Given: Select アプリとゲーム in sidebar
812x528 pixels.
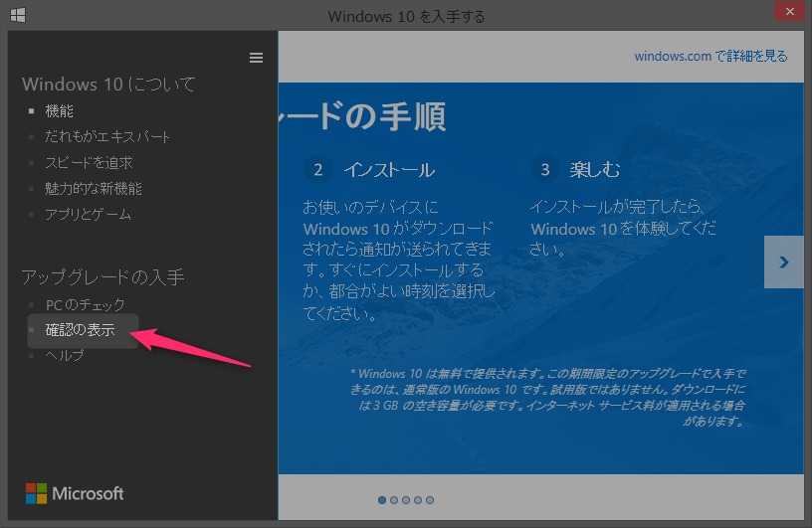Looking at the screenshot, I should click(x=88, y=215).
